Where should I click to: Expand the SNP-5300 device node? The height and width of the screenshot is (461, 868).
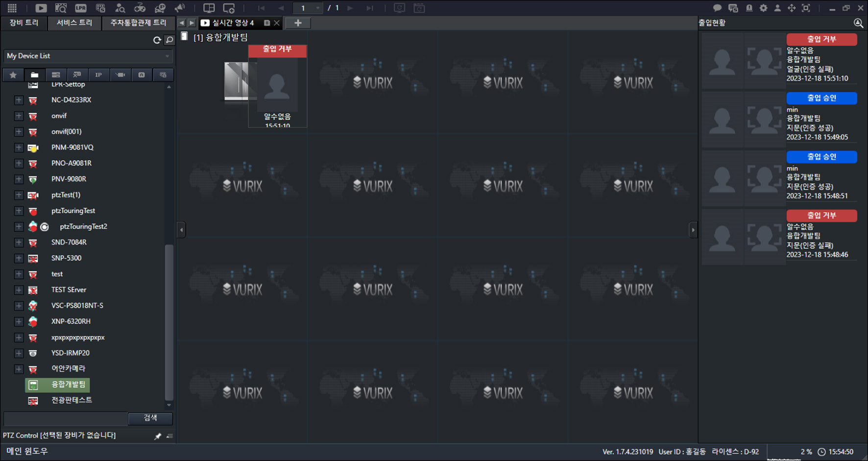click(x=19, y=258)
